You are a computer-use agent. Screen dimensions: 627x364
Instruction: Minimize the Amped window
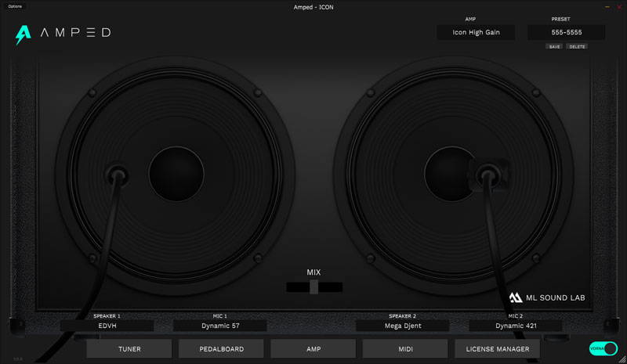point(607,7)
